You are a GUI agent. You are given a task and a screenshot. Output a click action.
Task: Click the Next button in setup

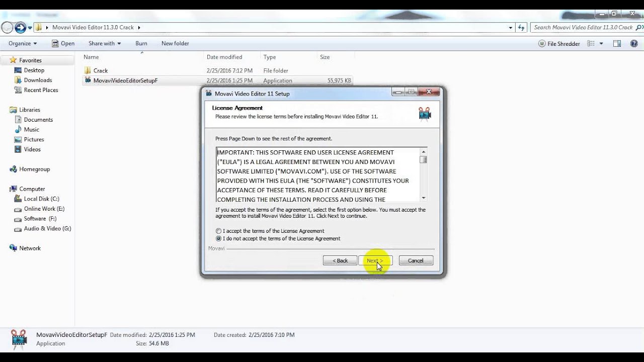coord(375,260)
